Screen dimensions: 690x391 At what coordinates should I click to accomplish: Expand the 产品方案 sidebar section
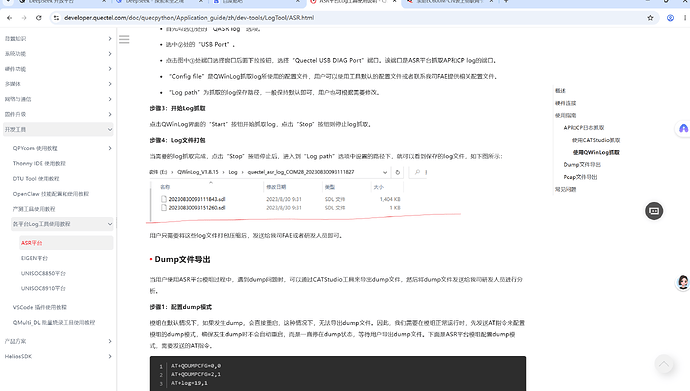(58, 341)
